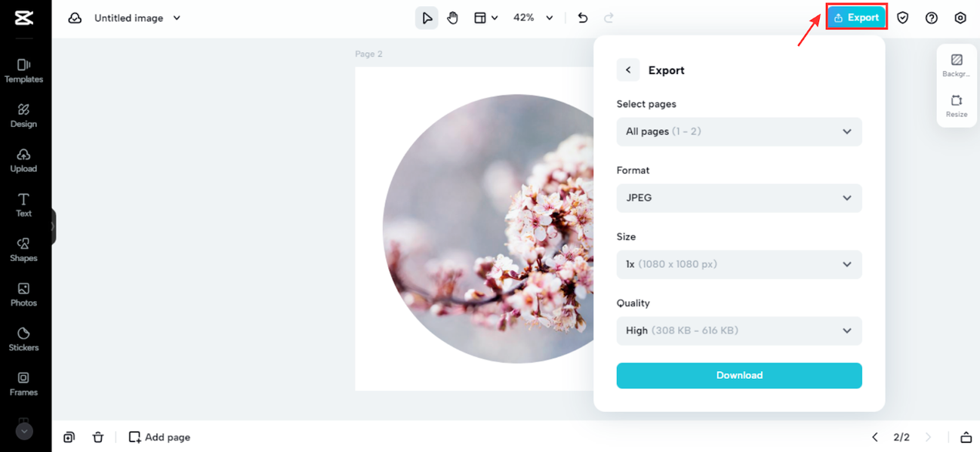
Task: Click Add page button
Action: pyautogui.click(x=159, y=437)
